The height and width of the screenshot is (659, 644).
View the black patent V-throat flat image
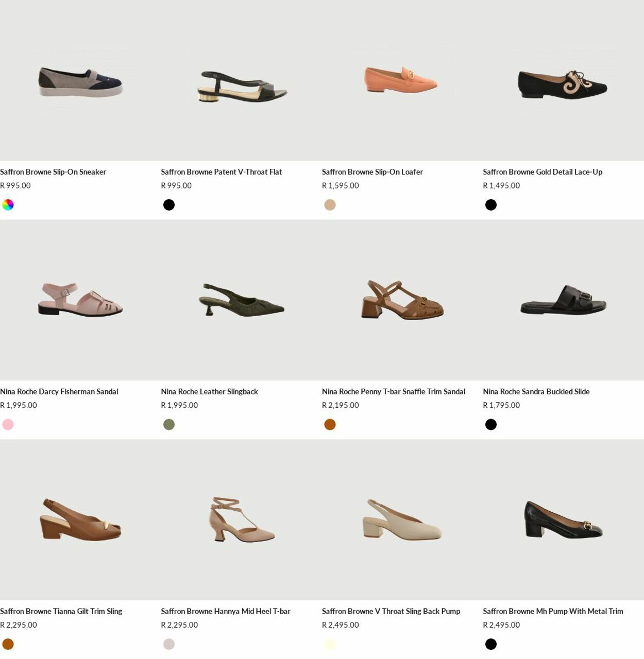[x=241, y=80]
